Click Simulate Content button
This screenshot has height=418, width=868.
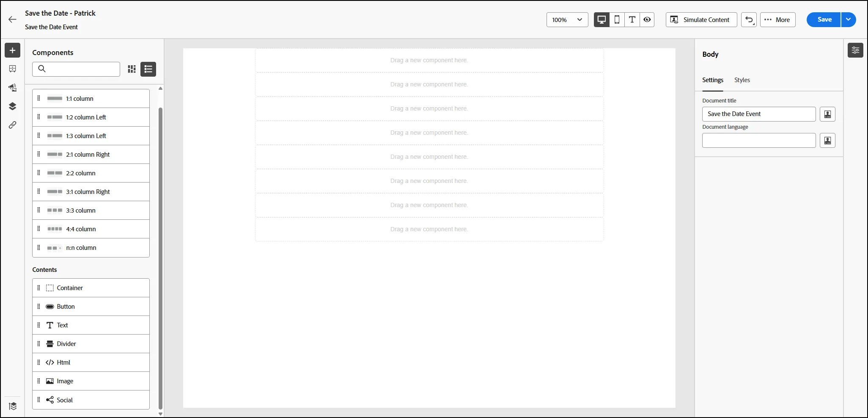(x=701, y=20)
